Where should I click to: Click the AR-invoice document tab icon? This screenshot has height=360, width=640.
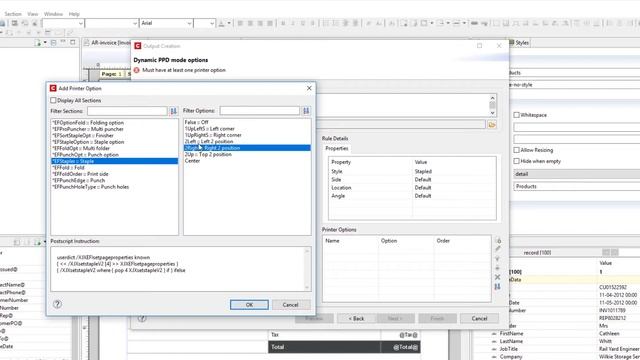tap(87, 42)
